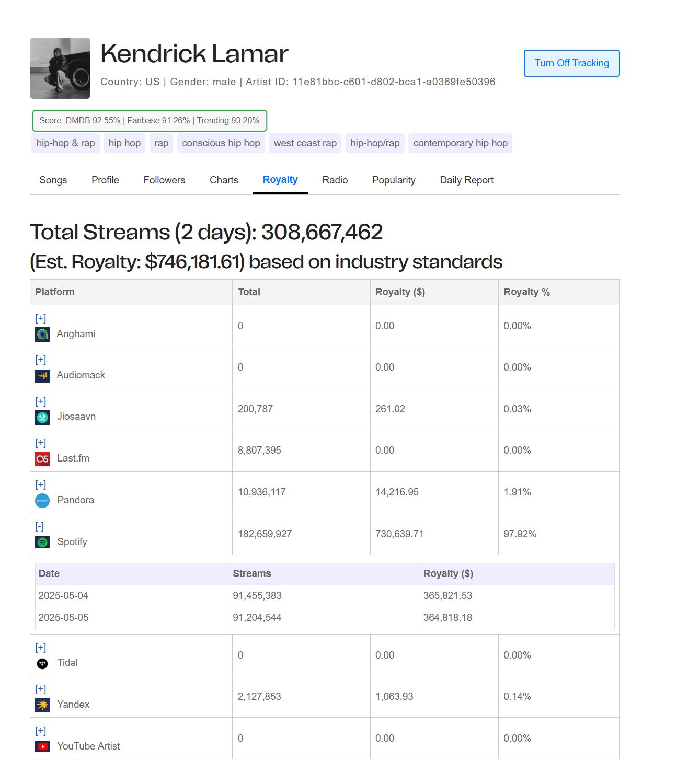Click the hip hop genre tag
This screenshot has width=677, height=784.
pyautogui.click(x=124, y=143)
